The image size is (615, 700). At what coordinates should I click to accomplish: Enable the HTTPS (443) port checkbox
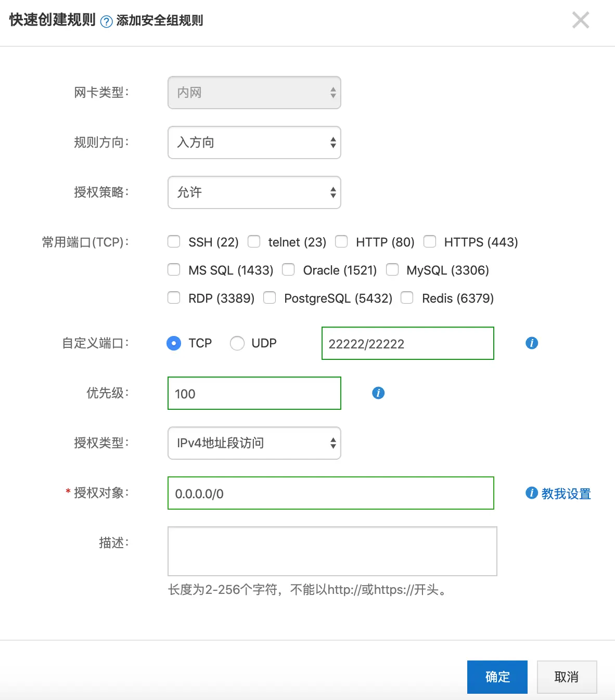coord(430,241)
